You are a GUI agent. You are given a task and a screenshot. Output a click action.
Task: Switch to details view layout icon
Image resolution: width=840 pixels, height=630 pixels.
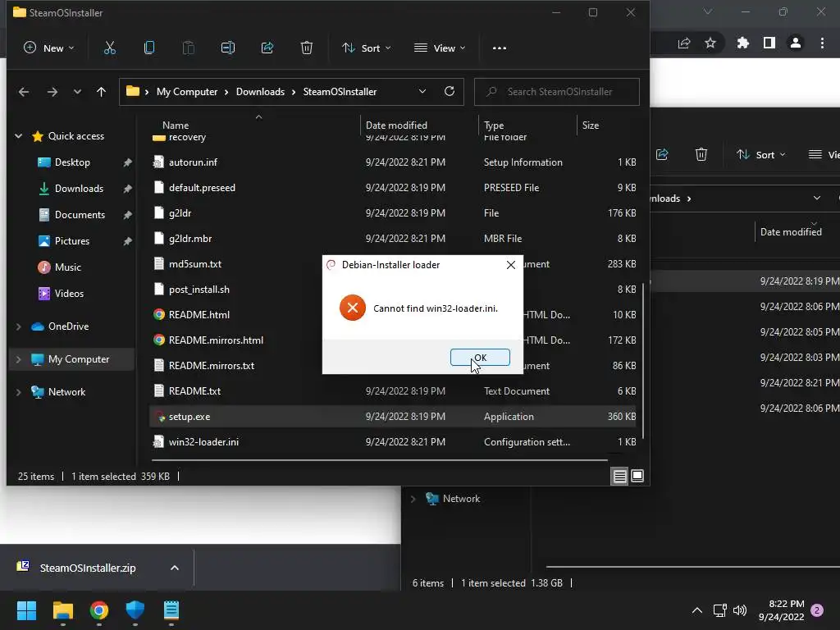pos(620,476)
